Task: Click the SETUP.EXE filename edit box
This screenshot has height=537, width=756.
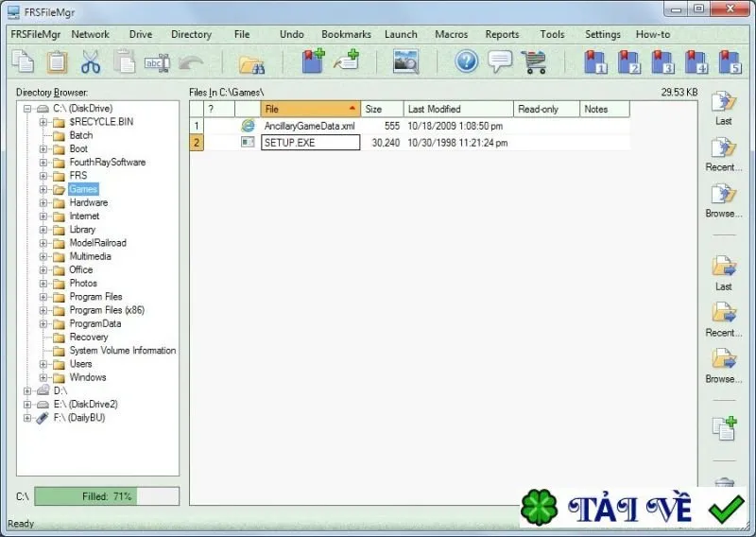Action: [x=311, y=143]
